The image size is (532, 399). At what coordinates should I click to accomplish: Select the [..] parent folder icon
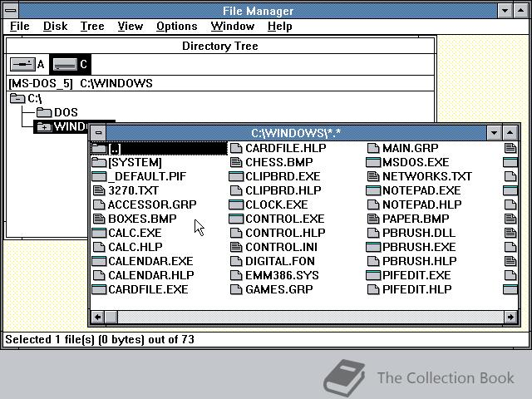[x=99, y=148]
